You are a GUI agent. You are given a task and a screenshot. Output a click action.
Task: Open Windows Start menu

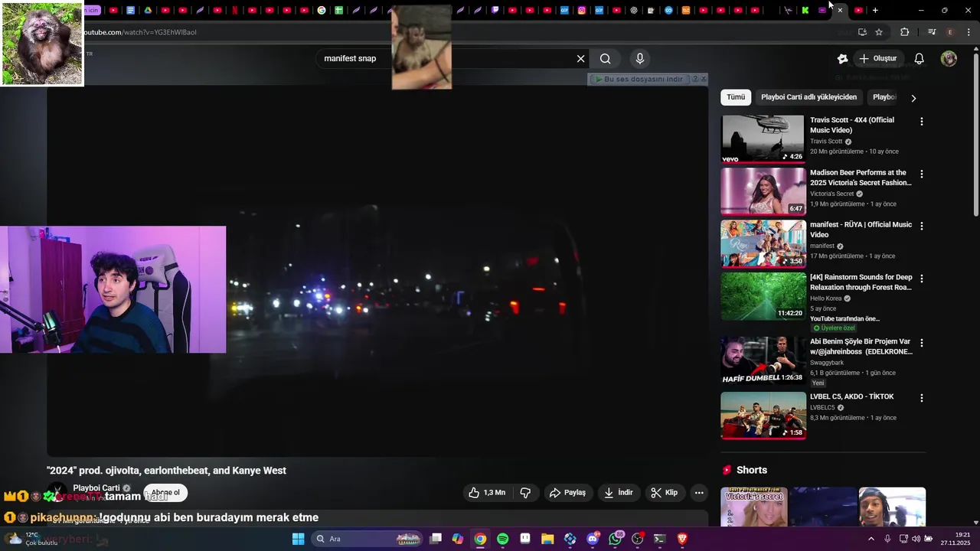coord(298,539)
